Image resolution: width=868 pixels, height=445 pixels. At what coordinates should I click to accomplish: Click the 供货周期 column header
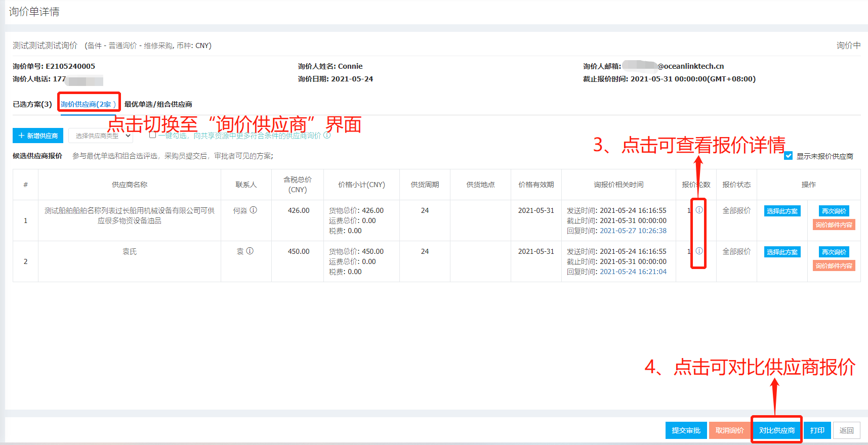pyautogui.click(x=425, y=185)
